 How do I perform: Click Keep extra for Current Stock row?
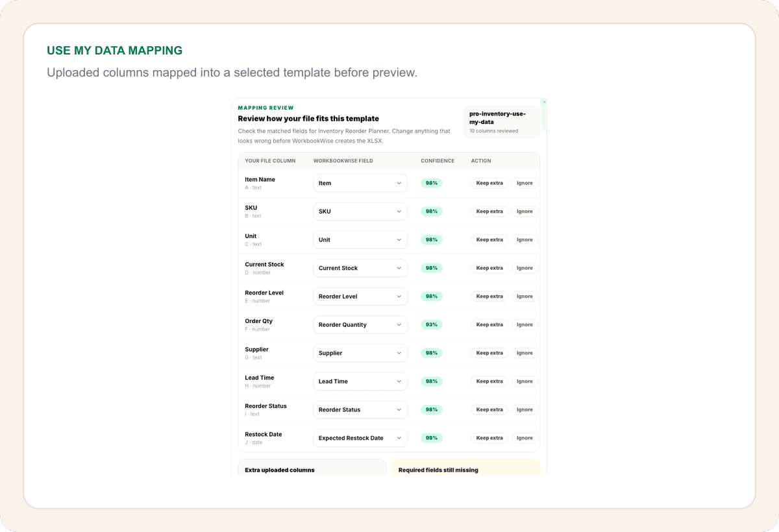489,268
